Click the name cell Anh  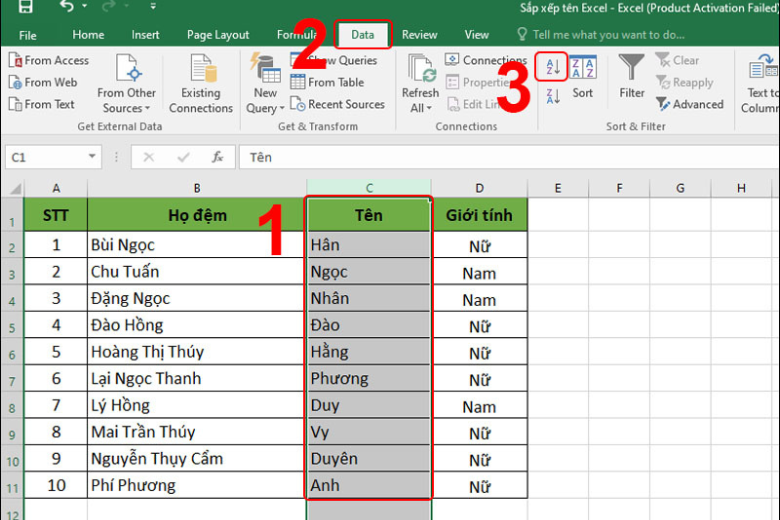(369, 486)
